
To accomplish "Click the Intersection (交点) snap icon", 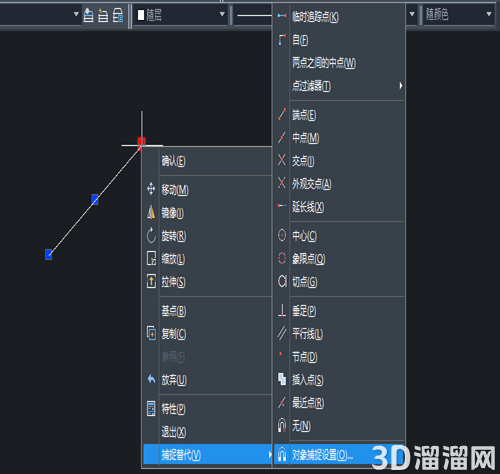I will (282, 160).
